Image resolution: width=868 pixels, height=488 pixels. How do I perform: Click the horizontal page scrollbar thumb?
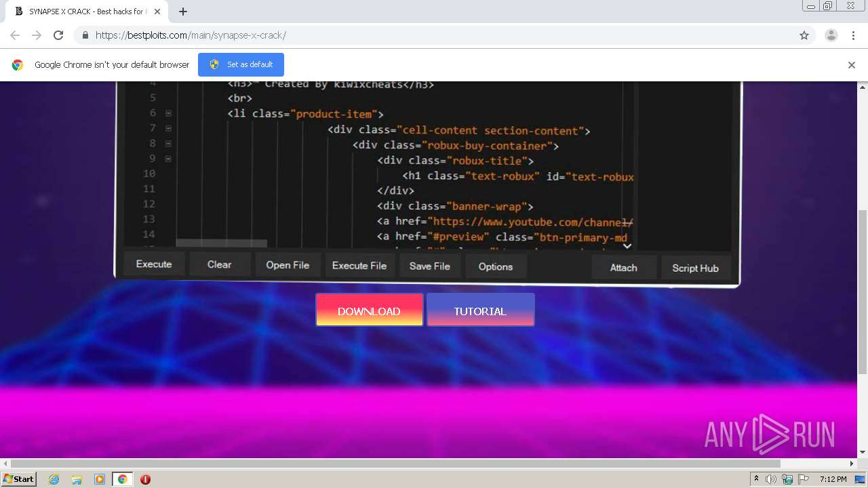[x=395, y=464]
